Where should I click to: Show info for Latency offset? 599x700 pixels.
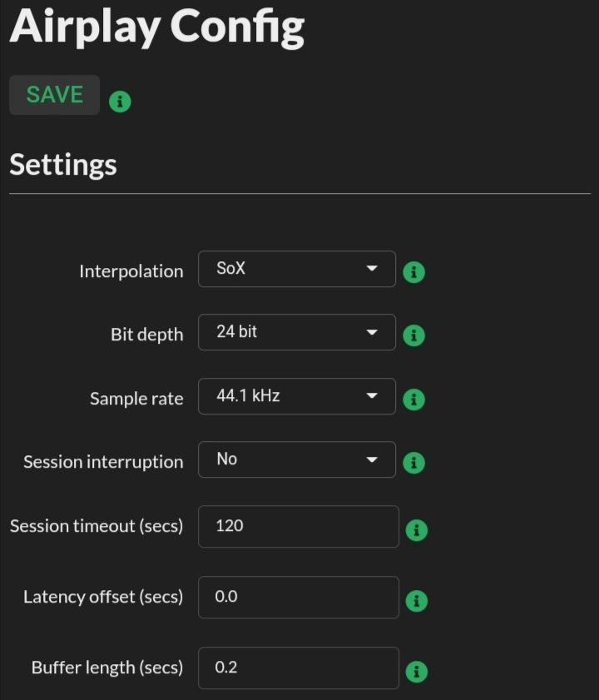(x=417, y=601)
